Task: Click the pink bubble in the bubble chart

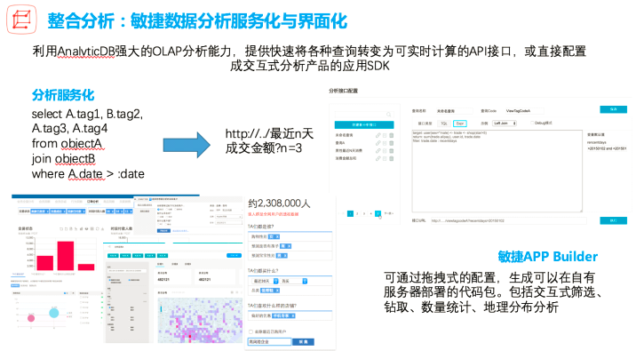Action: (x=31, y=318)
